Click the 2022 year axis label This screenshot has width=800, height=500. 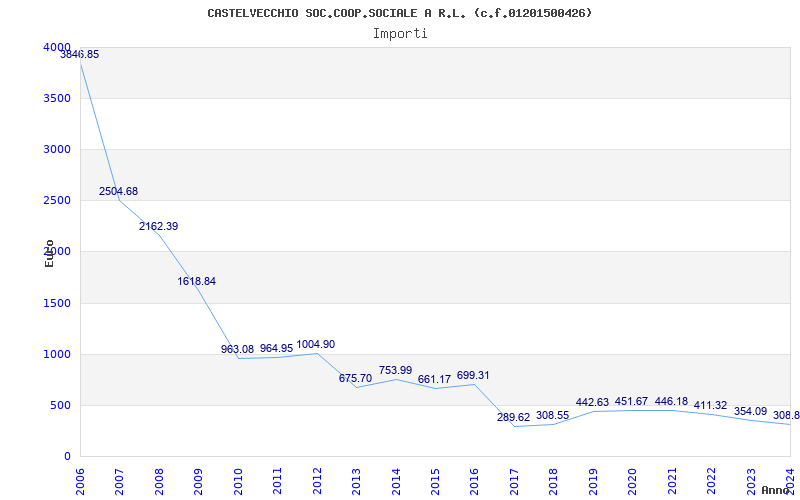[711, 482]
